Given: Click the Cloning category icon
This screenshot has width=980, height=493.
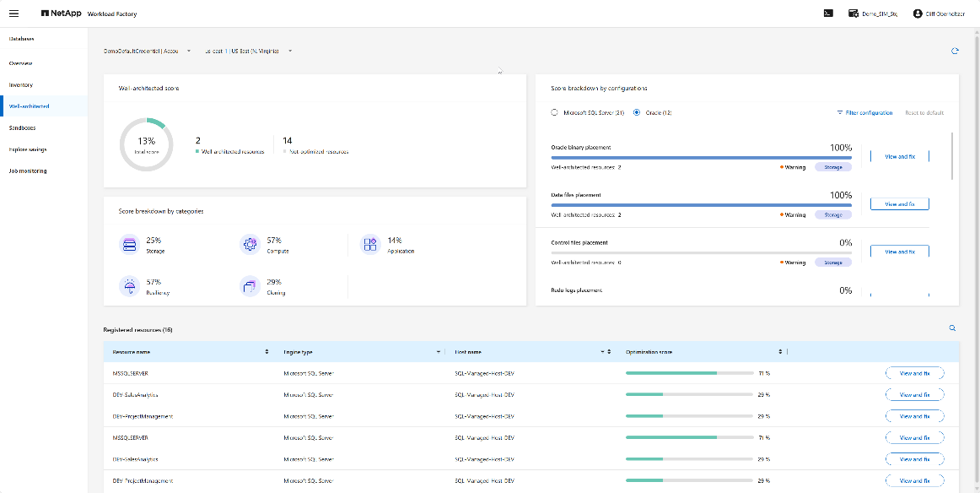Looking at the screenshot, I should (x=250, y=287).
